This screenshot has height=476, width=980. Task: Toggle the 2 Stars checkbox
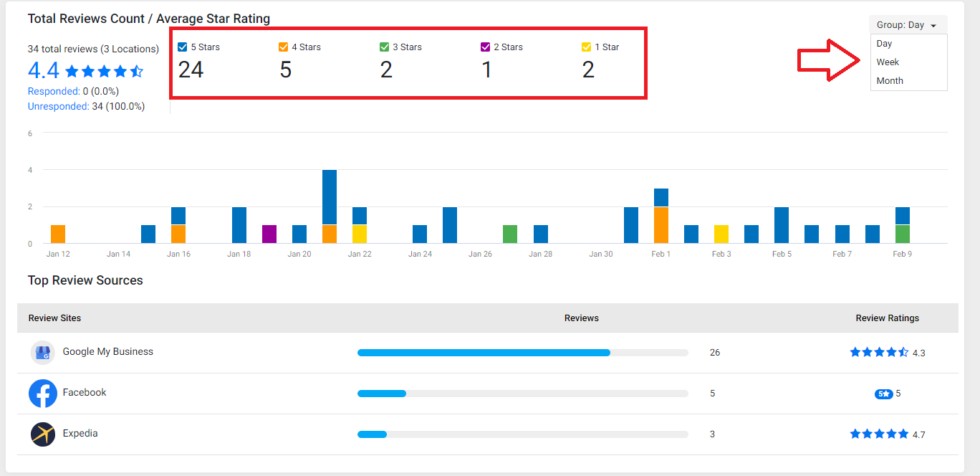(486, 47)
